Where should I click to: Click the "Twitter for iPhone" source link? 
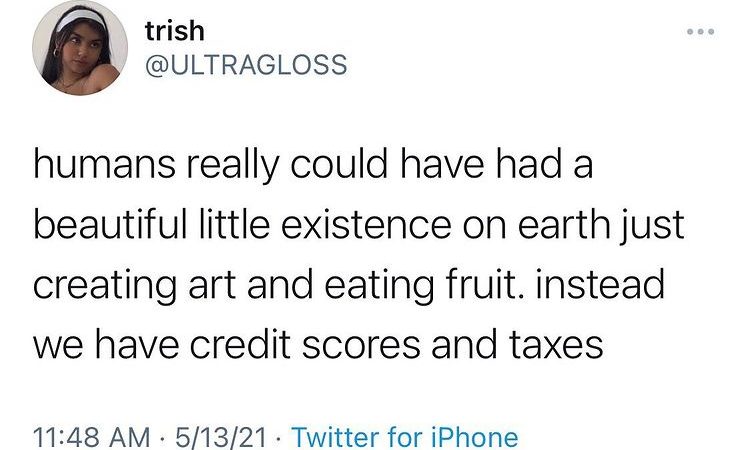[x=405, y=436]
